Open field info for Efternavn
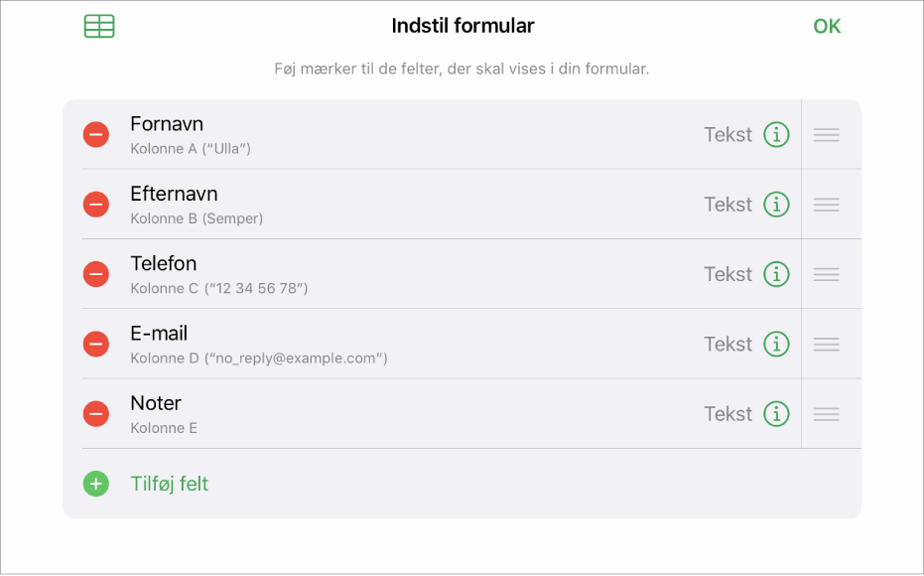 pos(777,204)
